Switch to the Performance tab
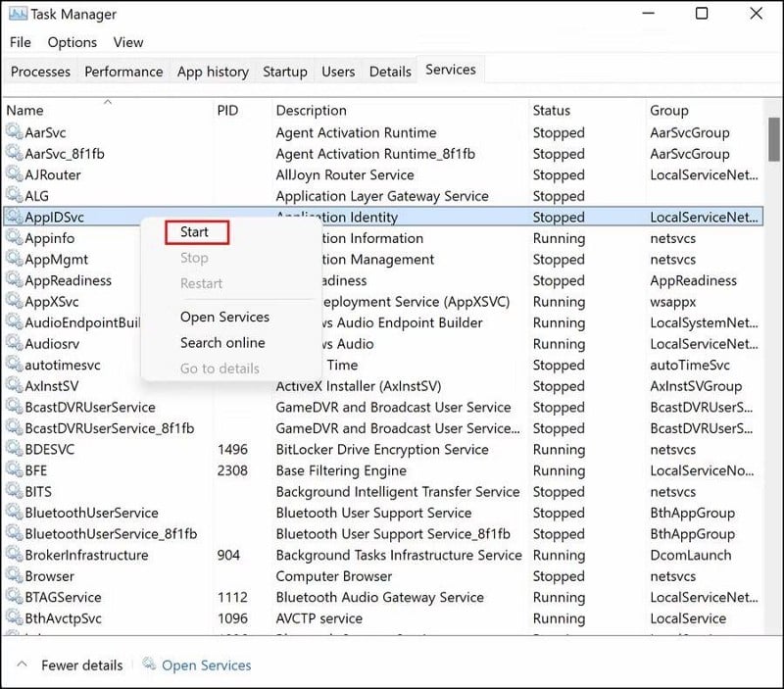Image resolution: width=784 pixels, height=689 pixels. tap(123, 72)
